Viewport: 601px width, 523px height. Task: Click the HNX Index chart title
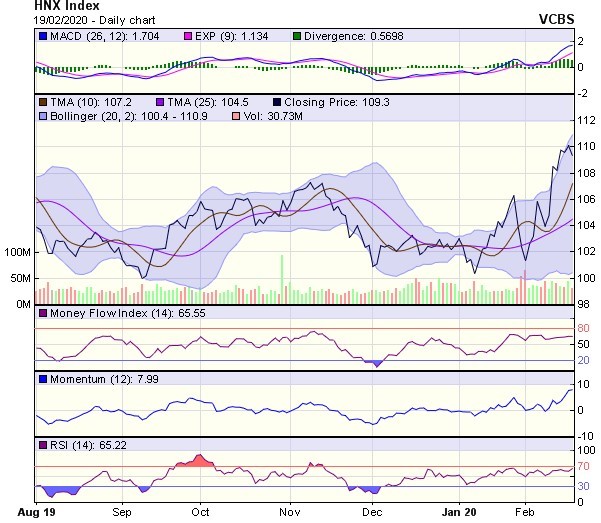point(38,6)
